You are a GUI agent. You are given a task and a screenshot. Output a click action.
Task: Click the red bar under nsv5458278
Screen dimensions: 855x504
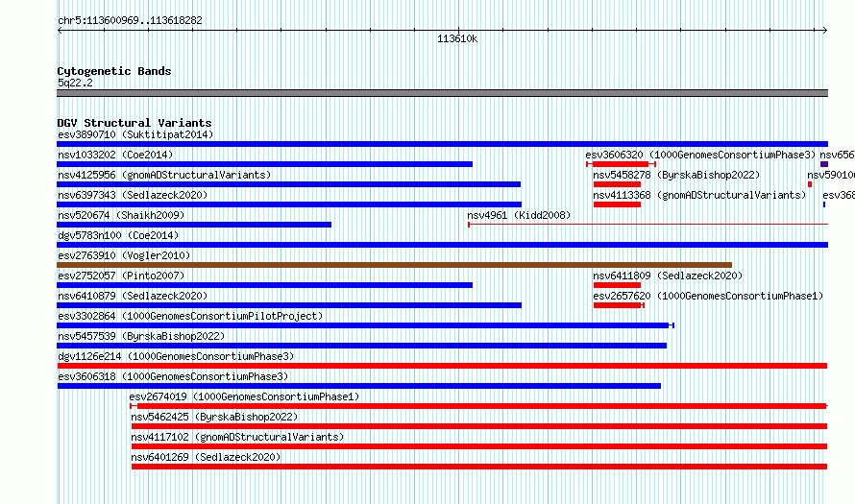click(617, 184)
